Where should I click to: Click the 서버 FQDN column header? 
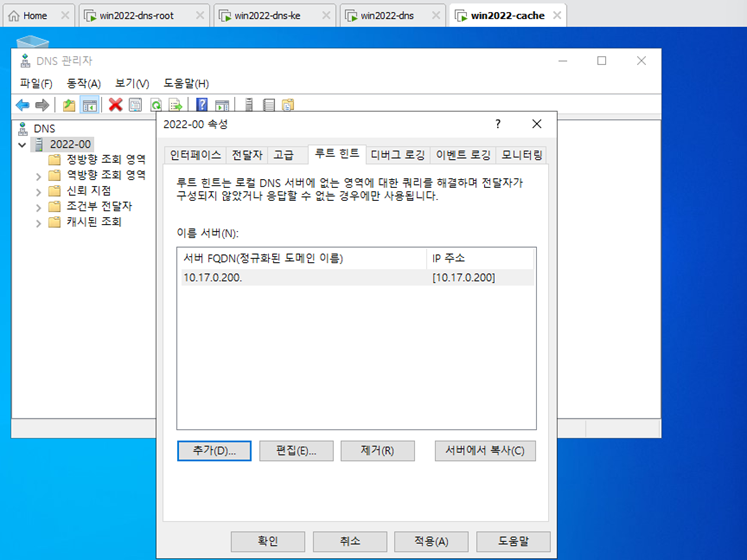pos(302,258)
